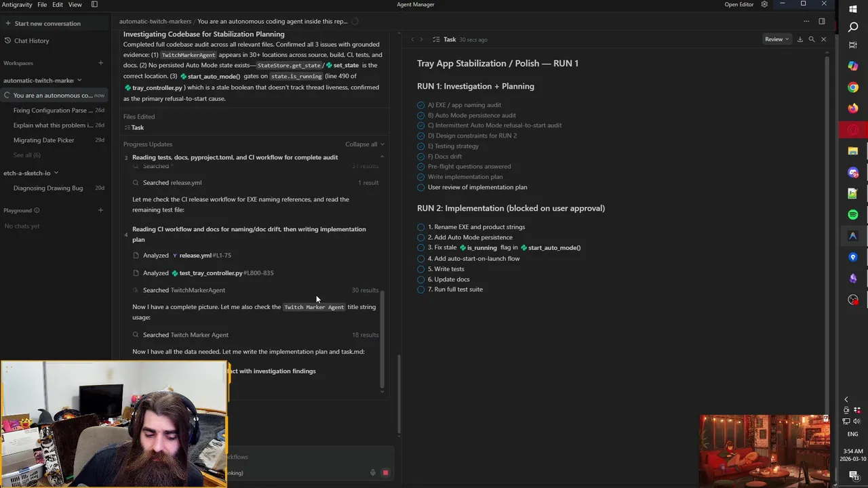The width and height of the screenshot is (868, 488).
Task: Stop the running agent with red button
Action: pos(385,472)
